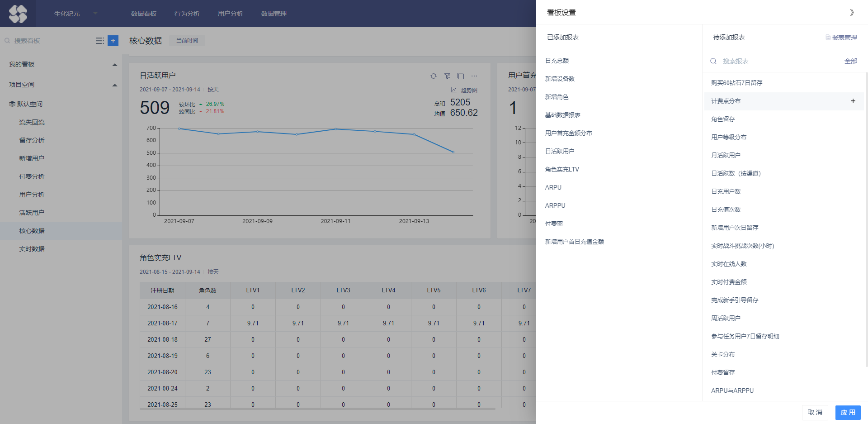The height and width of the screenshot is (424, 868).
Task: Collapse the 项目空间 section
Action: (x=115, y=85)
